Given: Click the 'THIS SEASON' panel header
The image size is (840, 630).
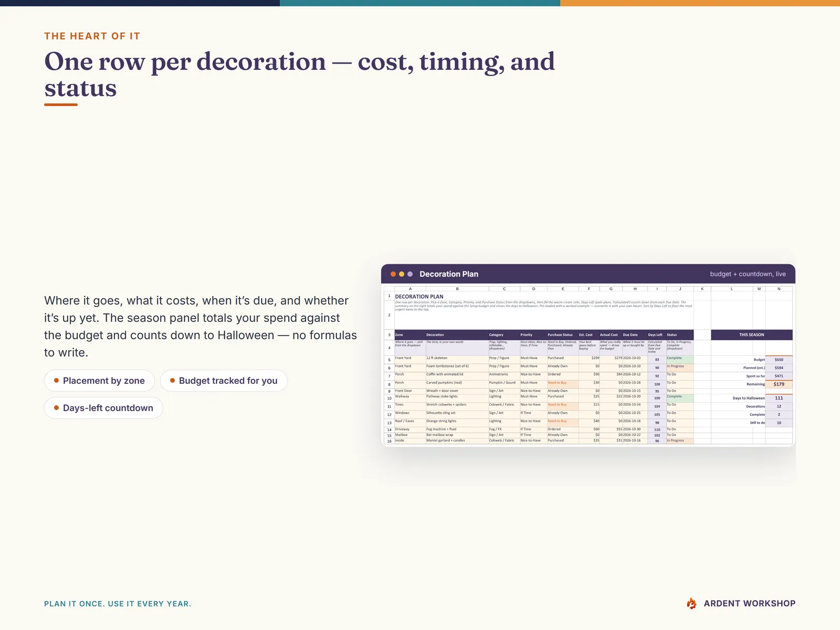Looking at the screenshot, I should [x=751, y=334].
